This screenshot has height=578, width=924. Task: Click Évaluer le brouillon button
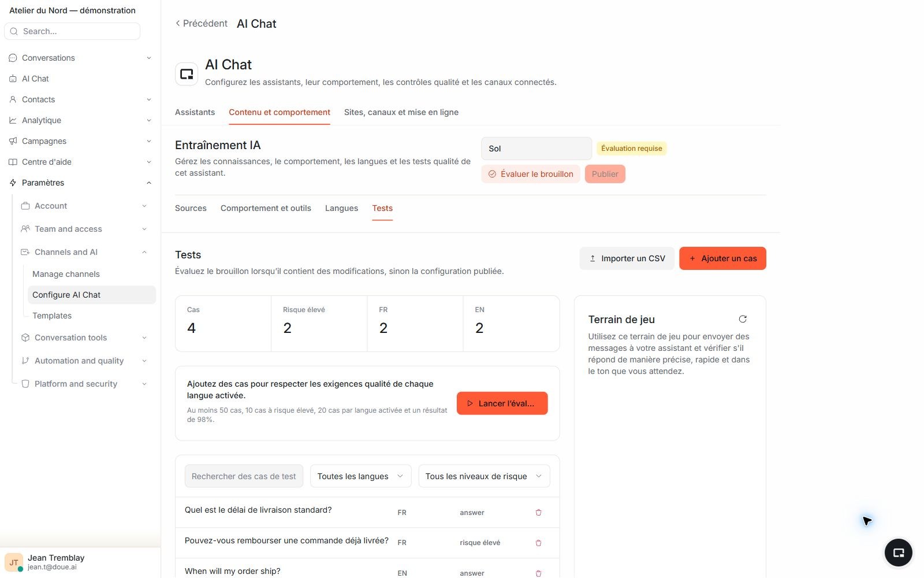531,174
